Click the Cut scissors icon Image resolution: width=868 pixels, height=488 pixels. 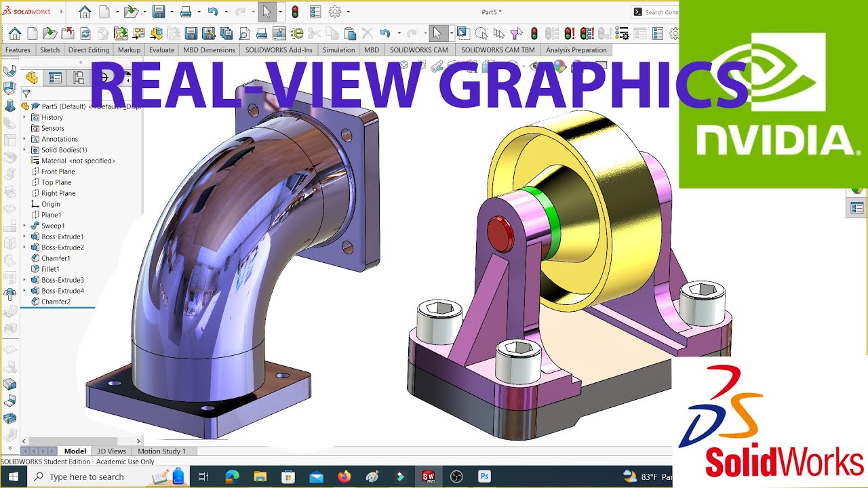click(x=314, y=33)
